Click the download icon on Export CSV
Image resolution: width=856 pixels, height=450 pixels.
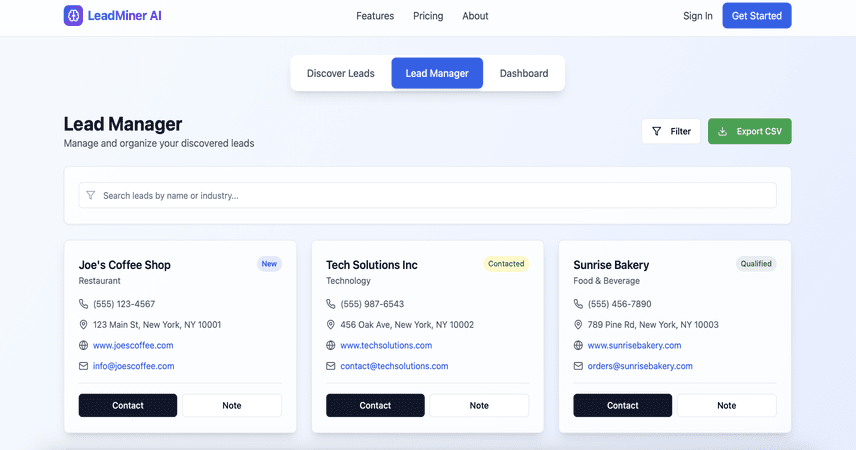722,131
